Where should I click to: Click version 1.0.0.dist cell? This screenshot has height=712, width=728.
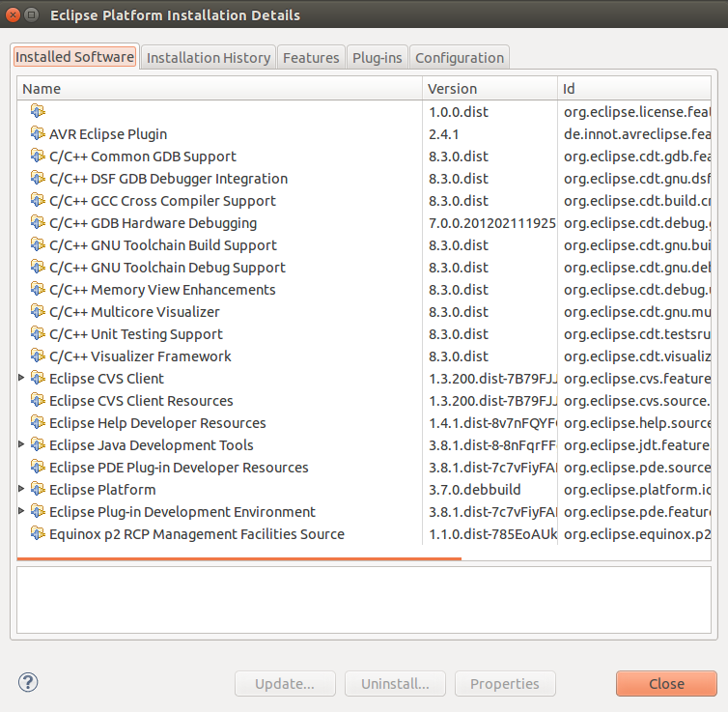pyautogui.click(x=459, y=112)
